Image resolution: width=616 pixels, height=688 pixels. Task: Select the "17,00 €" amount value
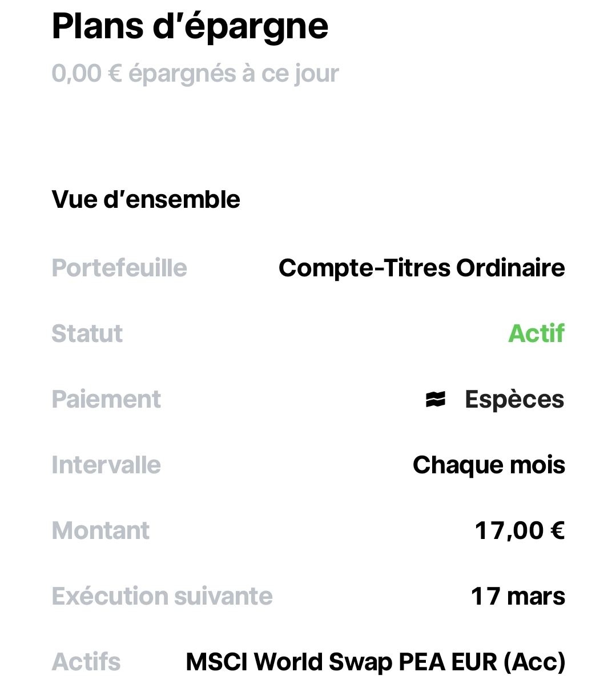coord(520,530)
